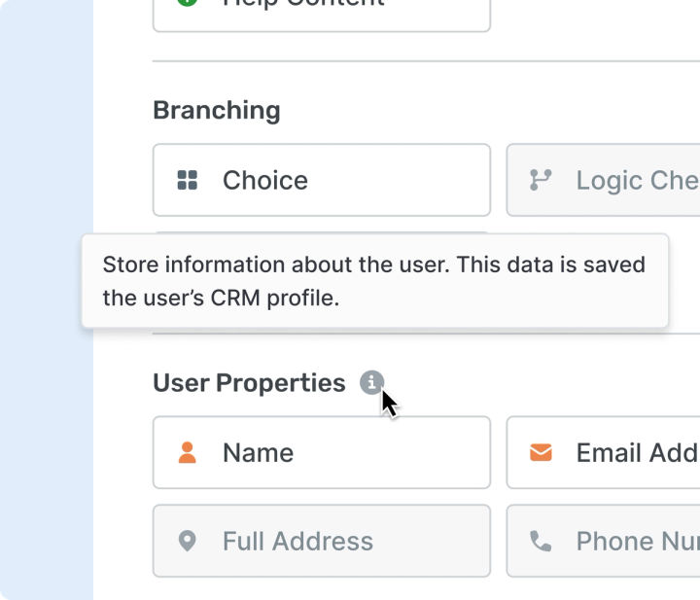Screen dimensions: 700x600
Task: Click the orange envelope Email icon
Action: click(541, 452)
